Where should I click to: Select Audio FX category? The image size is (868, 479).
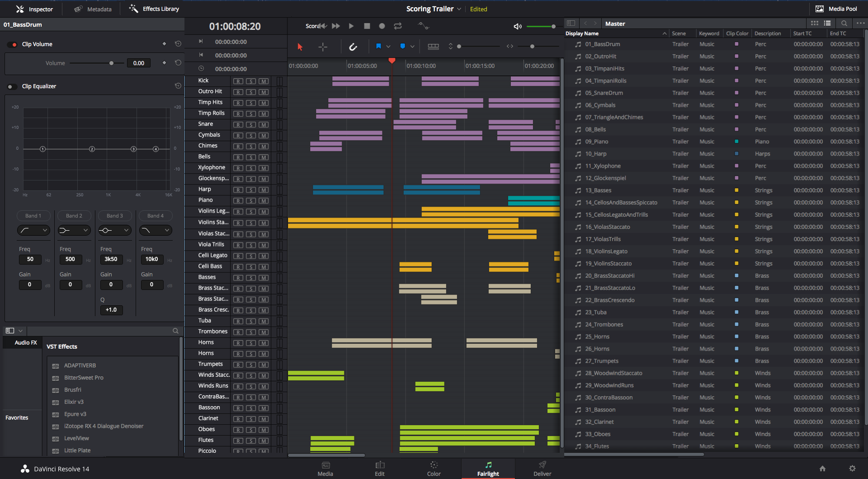point(23,342)
